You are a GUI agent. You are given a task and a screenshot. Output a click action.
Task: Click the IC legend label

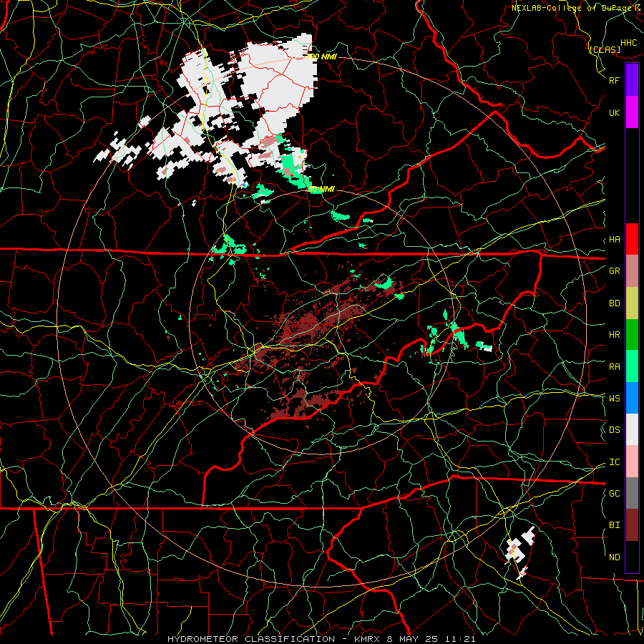[x=614, y=462]
